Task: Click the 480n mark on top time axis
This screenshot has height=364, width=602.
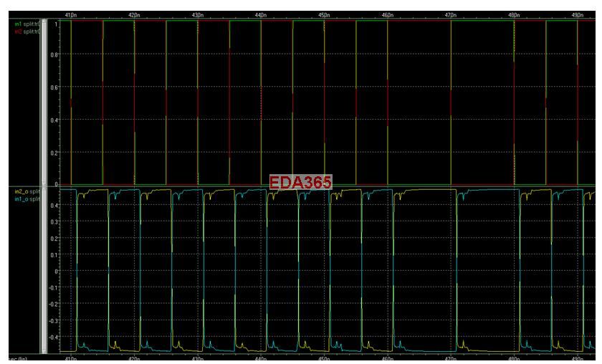Action: click(x=514, y=15)
